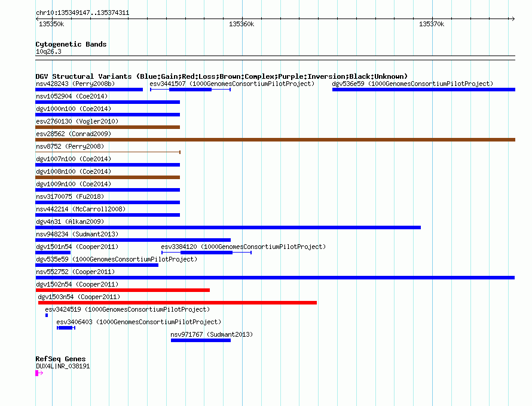532x406 pixels.
Task: Select the esv3406403 variant bar
Action: pyautogui.click(x=66, y=328)
